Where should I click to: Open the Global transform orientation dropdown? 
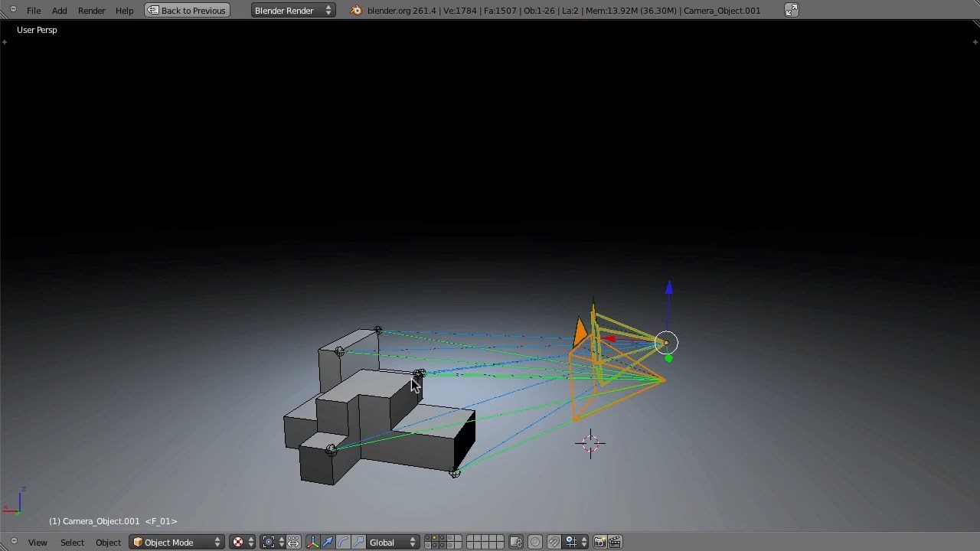point(393,542)
